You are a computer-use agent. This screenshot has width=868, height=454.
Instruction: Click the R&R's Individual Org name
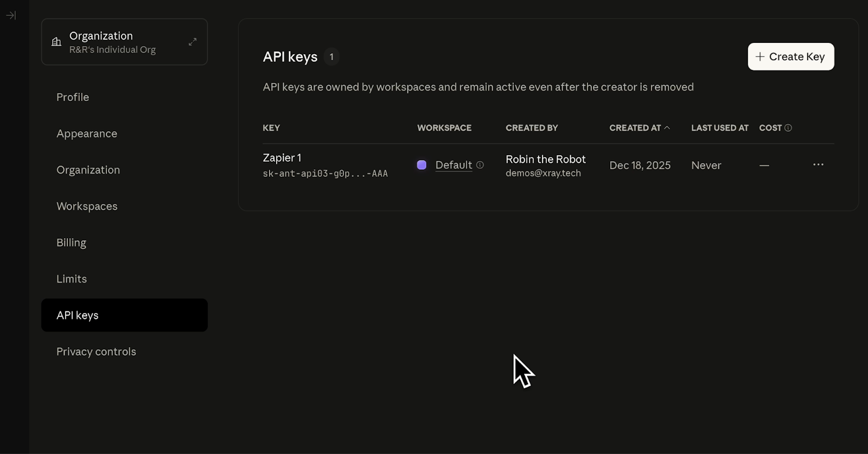[112, 49]
